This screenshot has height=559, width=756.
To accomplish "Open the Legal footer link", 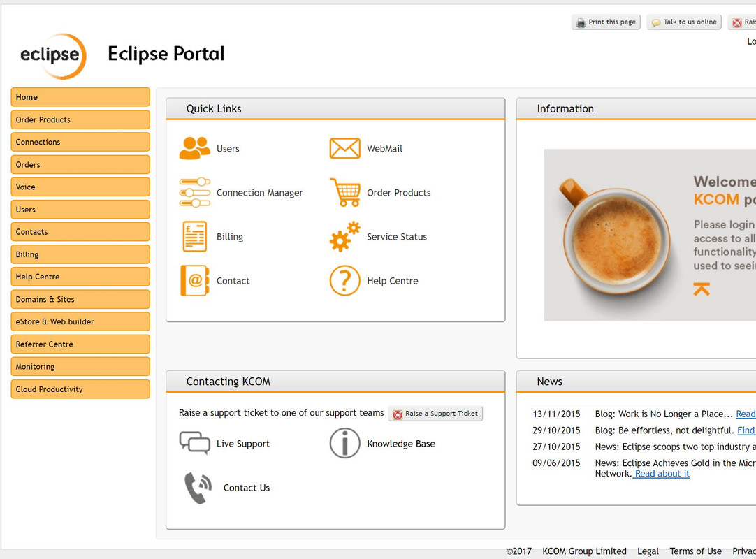I will (648, 551).
